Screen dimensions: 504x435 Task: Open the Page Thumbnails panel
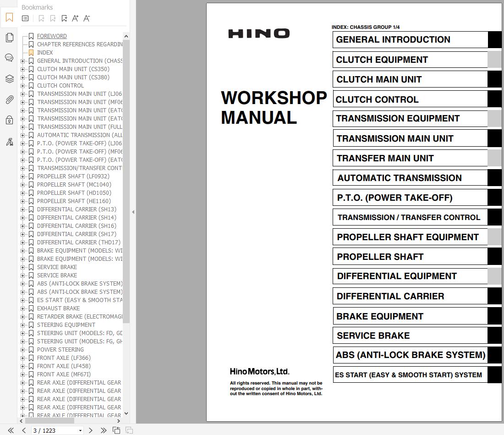tap(9, 38)
